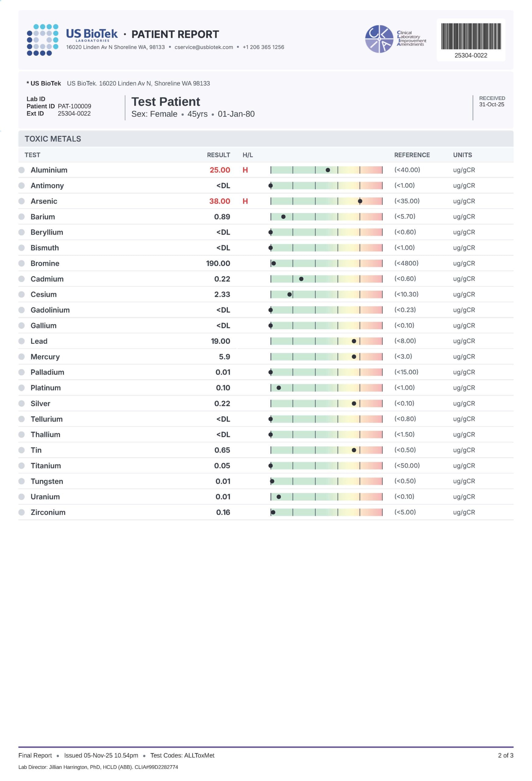Click the black marker on Arsenic range bar
Screen dimensions: 532x781
360,201
